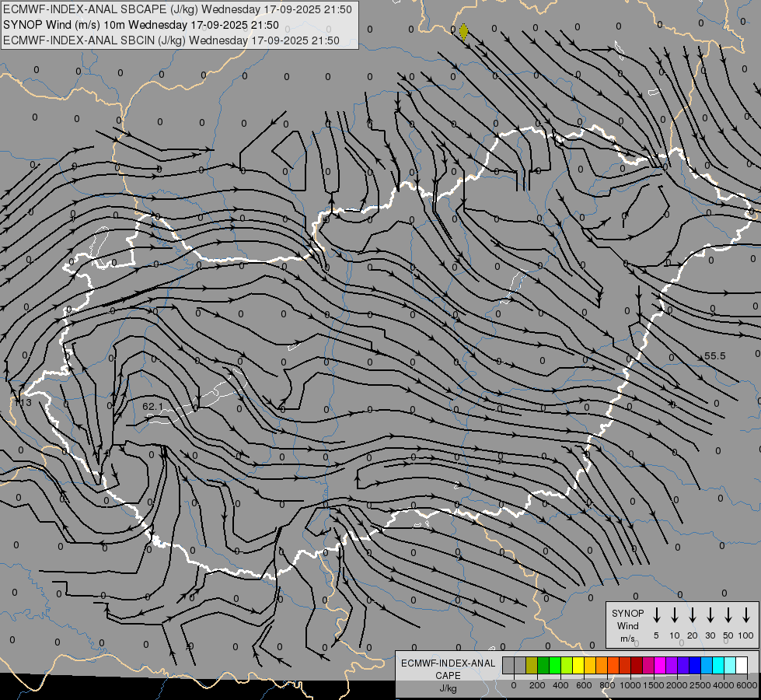Click the 400 tick label on the CAPE scale
The height and width of the screenshot is (700, 761).
coord(560,685)
